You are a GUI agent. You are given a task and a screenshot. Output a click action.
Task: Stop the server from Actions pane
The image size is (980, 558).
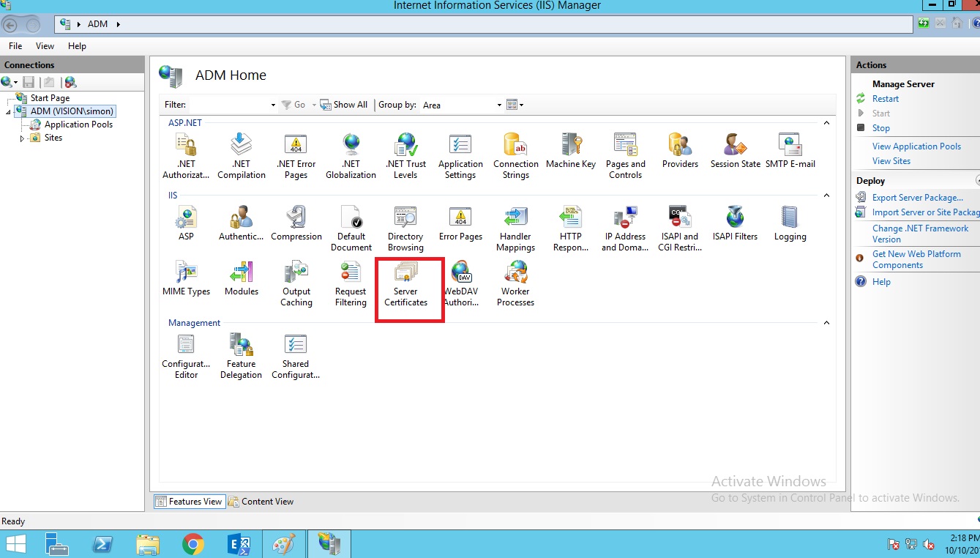[x=881, y=128]
